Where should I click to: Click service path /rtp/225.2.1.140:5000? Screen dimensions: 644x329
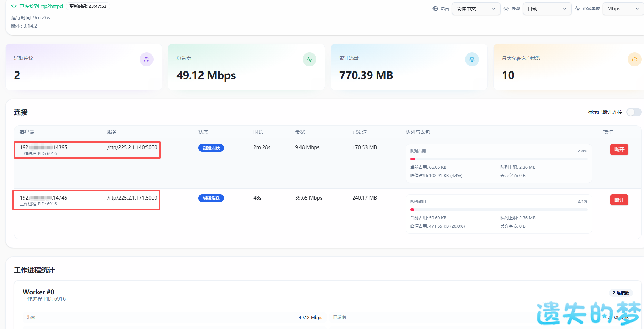click(x=132, y=147)
